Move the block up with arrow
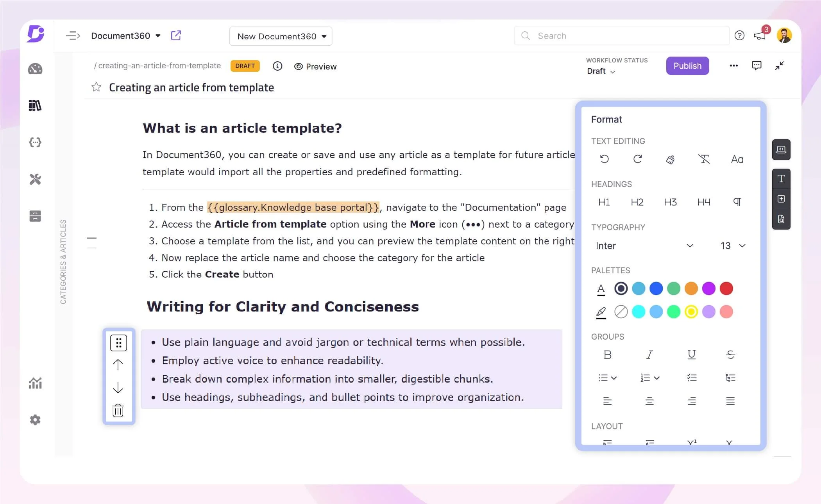Screen dimensions: 821x504 118,365
